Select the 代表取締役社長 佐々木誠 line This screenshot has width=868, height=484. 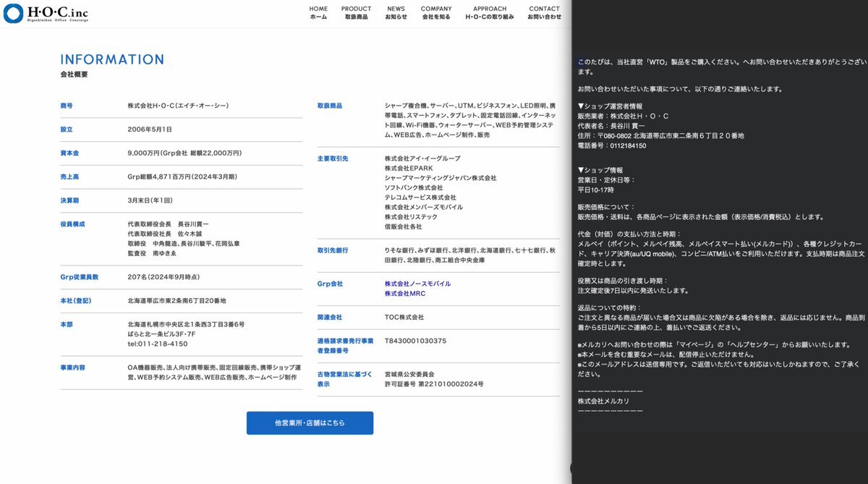click(x=166, y=234)
